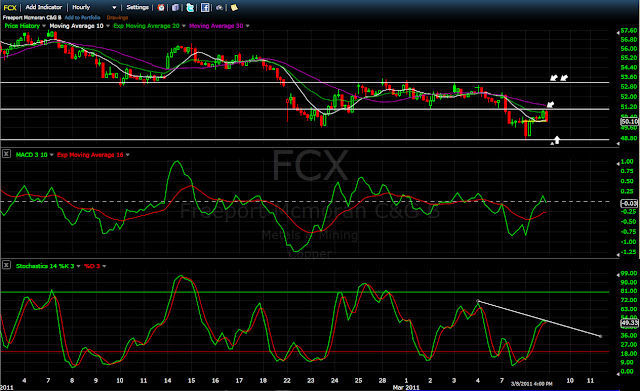640x391 pixels.
Task: Close the Stochastics indicator panel
Action: click(6, 265)
